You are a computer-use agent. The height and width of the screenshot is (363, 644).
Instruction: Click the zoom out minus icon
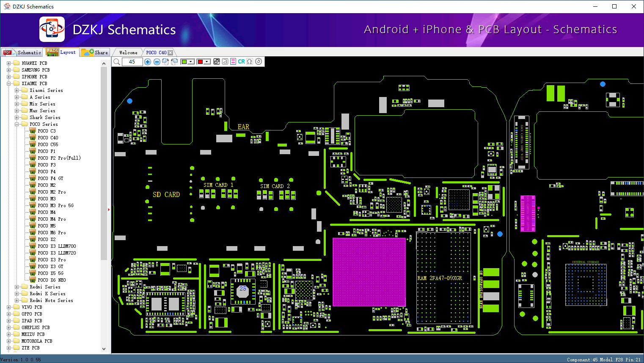(157, 62)
